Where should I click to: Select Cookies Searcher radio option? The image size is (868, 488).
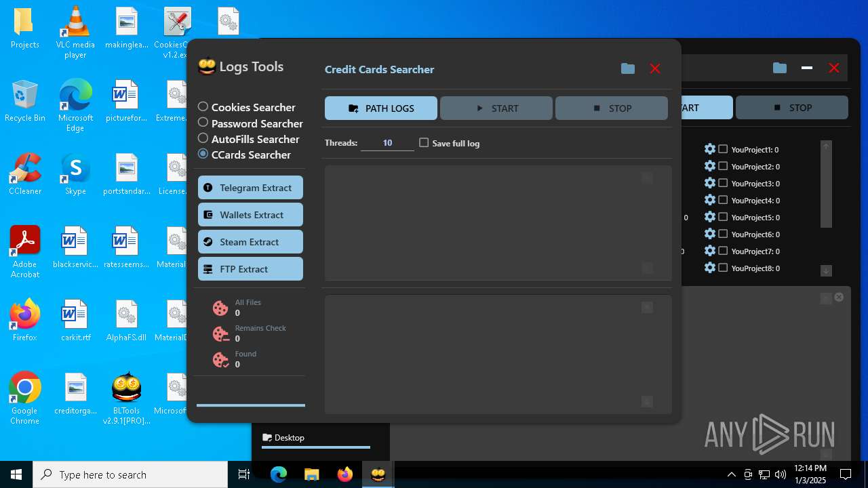[246, 107]
